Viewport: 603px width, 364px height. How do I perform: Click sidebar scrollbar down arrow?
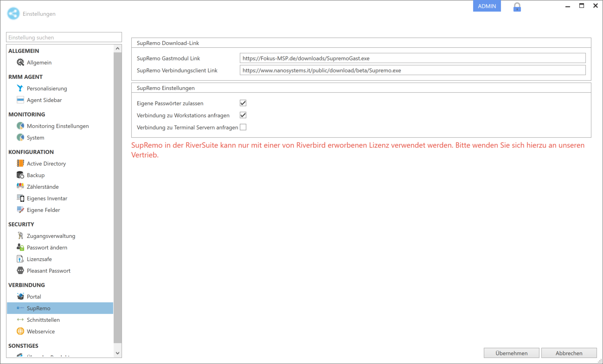coord(117,353)
